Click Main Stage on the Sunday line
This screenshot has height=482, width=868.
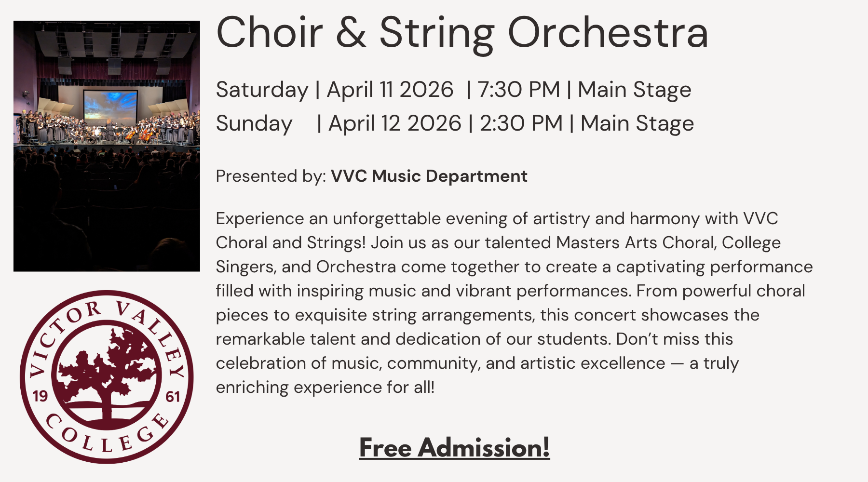click(x=637, y=123)
